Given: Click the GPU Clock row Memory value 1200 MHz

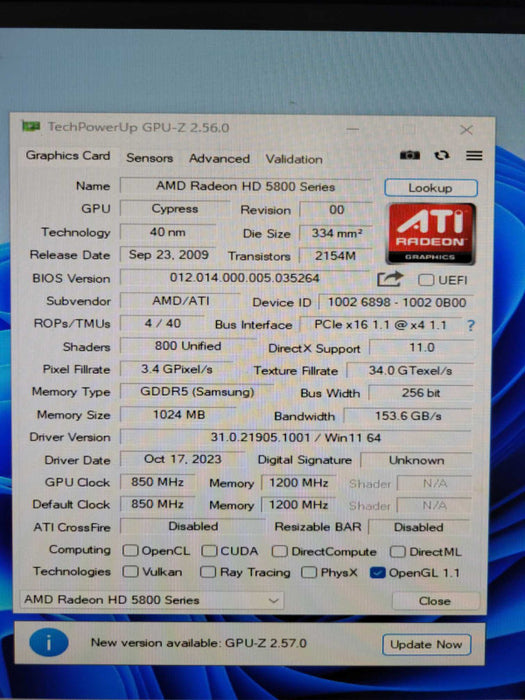Looking at the screenshot, I should (298, 483).
